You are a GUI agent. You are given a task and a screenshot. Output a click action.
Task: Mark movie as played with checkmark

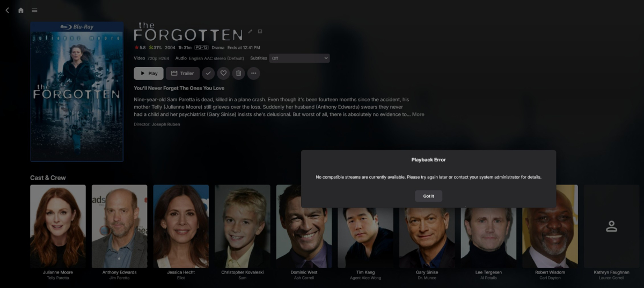208,73
